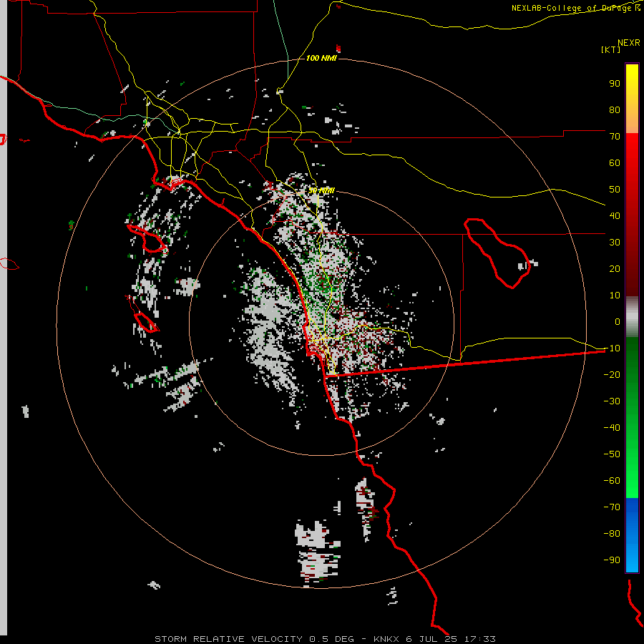The height and width of the screenshot is (644, 644).
Task: Click the 10 value on velocity scale
Action: point(615,296)
